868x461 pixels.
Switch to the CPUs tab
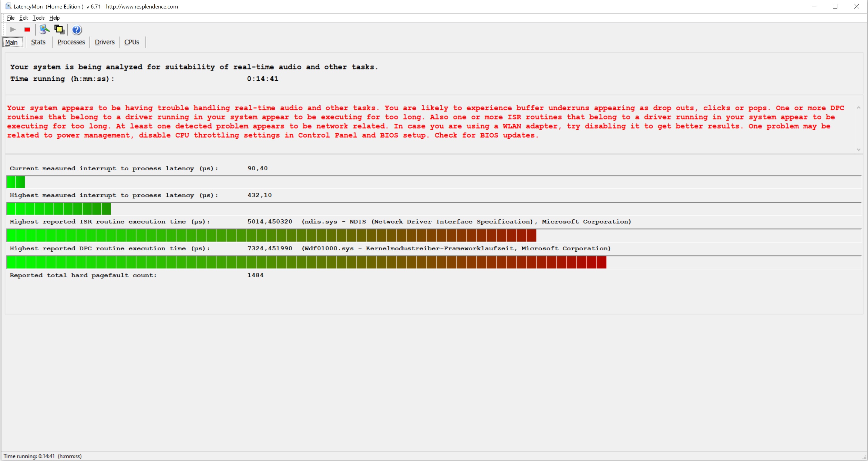[132, 42]
